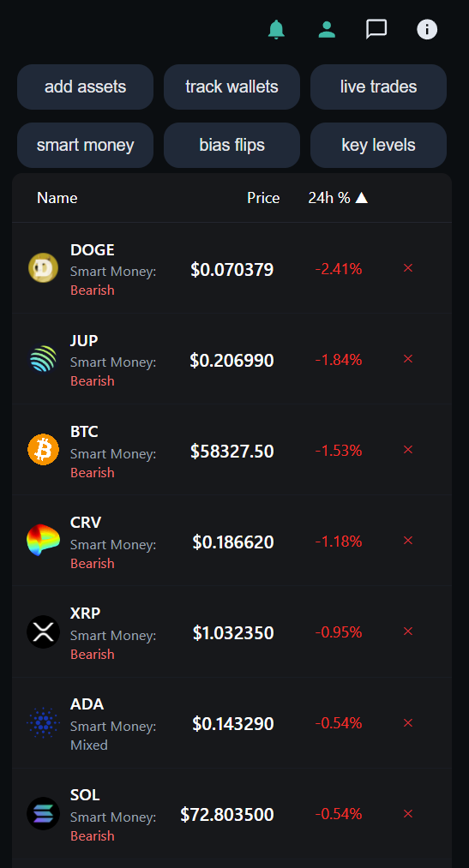The width and height of the screenshot is (469, 868).
Task: Click the XRP logo icon
Action: (x=43, y=632)
